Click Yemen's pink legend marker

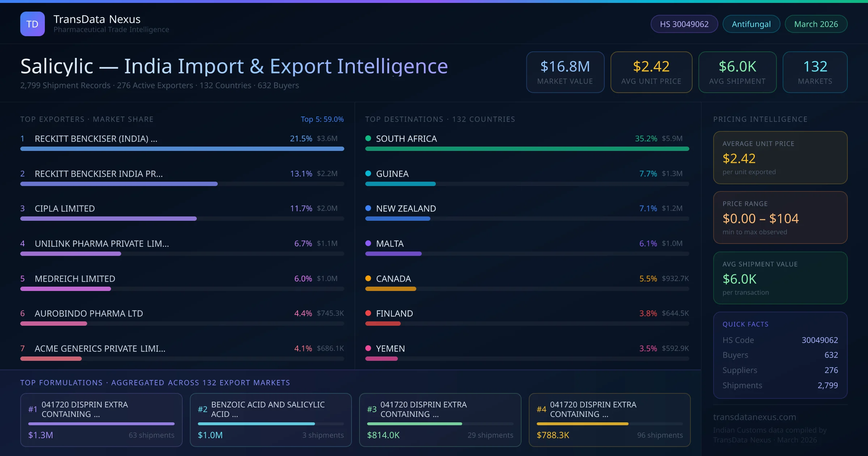368,349
